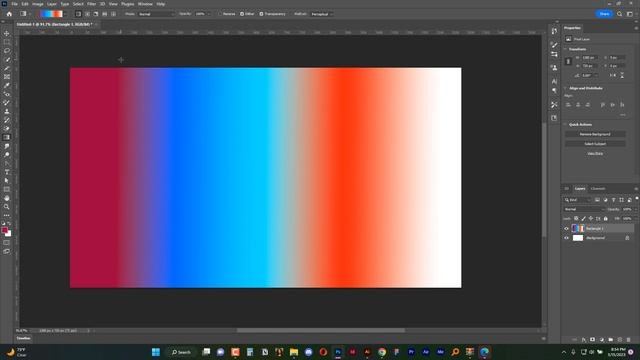640x360 pixels.
Task: Collapse the Align and Distribute section
Action: click(566, 88)
